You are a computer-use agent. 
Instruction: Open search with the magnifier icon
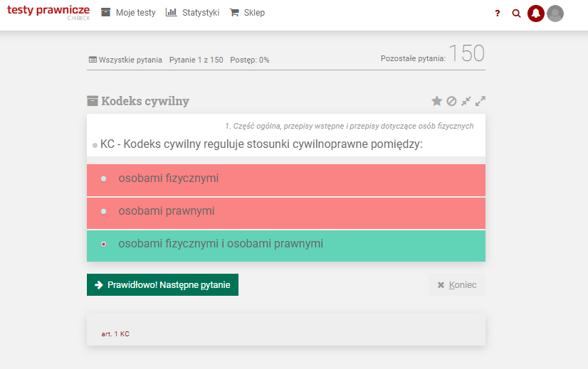[x=516, y=14]
